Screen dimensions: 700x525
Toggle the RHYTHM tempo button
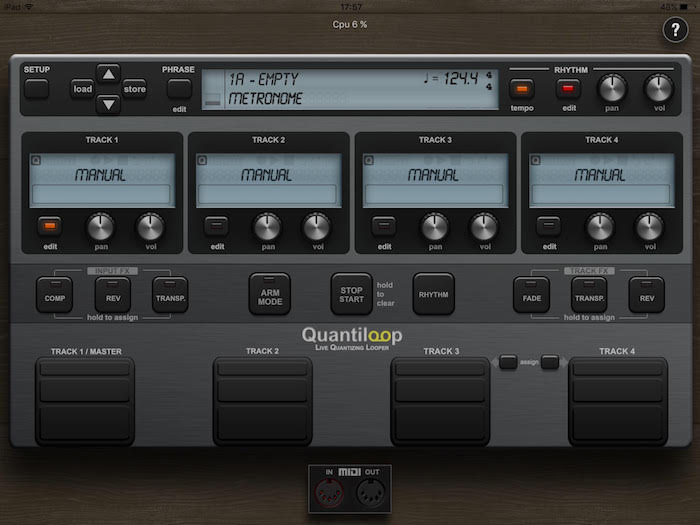tap(522, 89)
